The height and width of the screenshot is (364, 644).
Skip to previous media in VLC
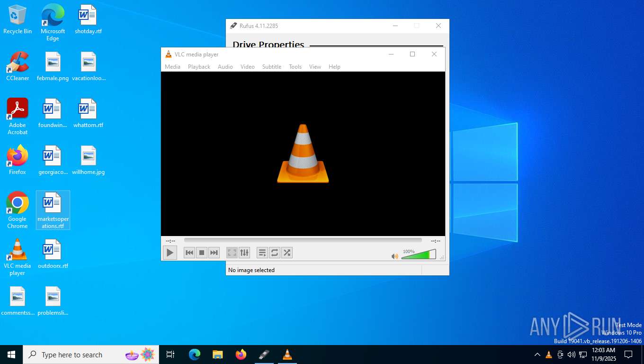tap(189, 253)
